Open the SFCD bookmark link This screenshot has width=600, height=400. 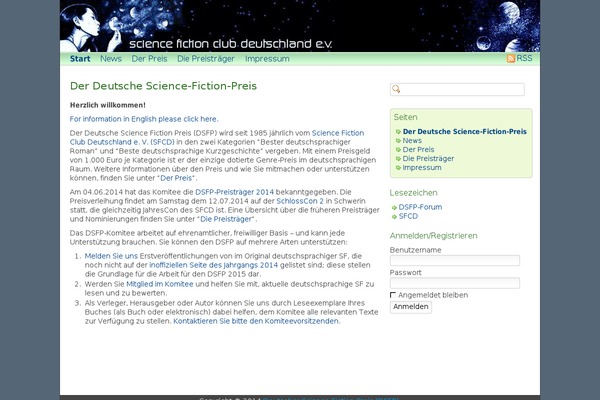(x=408, y=216)
